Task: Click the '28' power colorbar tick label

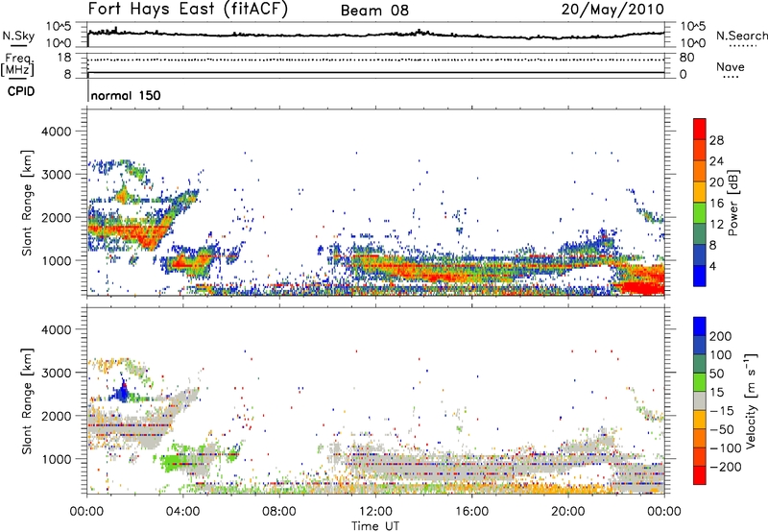Action: tap(716, 140)
